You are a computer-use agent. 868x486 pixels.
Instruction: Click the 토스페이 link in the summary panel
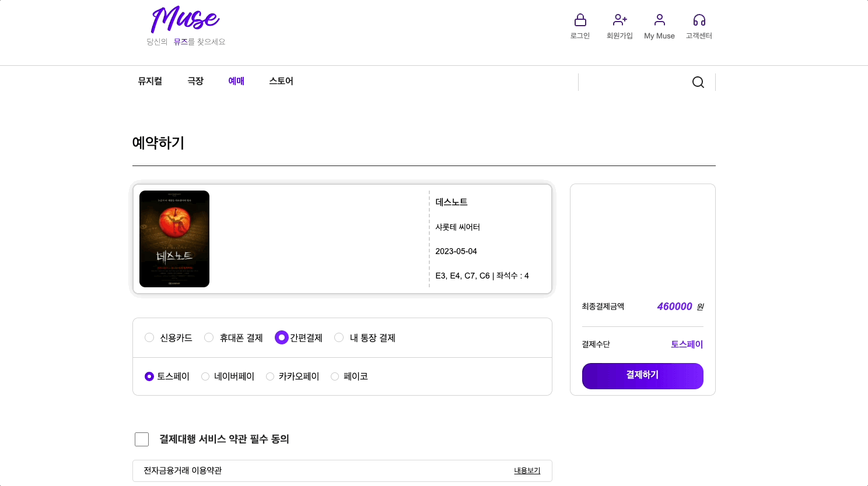click(x=687, y=344)
